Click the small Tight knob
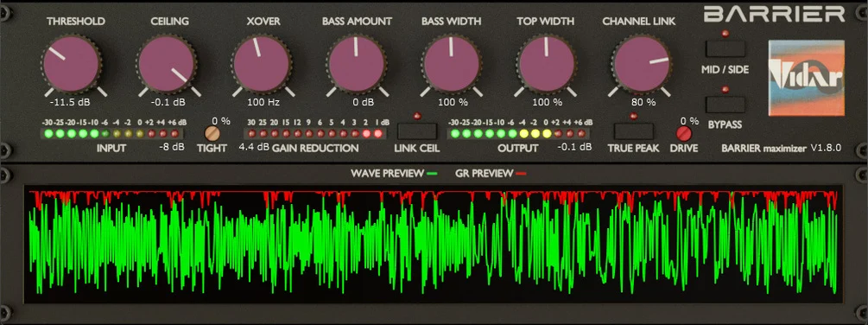The image size is (868, 325). 212,133
